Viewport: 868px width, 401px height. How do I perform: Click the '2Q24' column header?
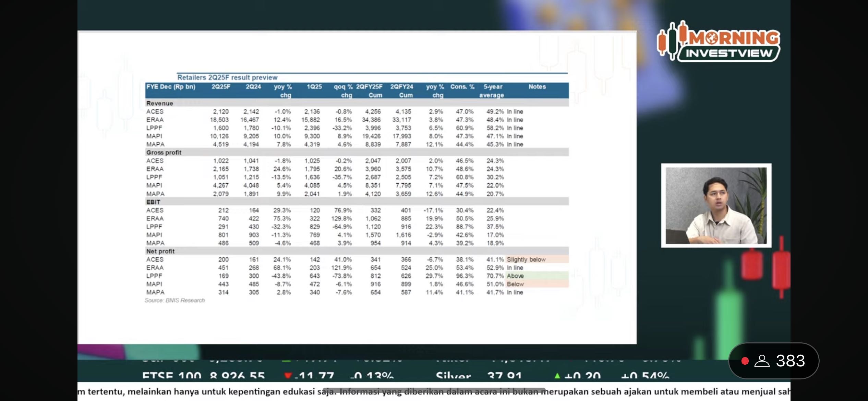point(253,87)
